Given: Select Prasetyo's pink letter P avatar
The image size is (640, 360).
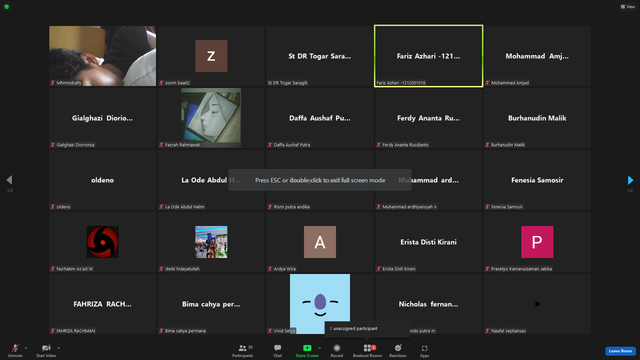Looking at the screenshot, I should click(x=537, y=242).
